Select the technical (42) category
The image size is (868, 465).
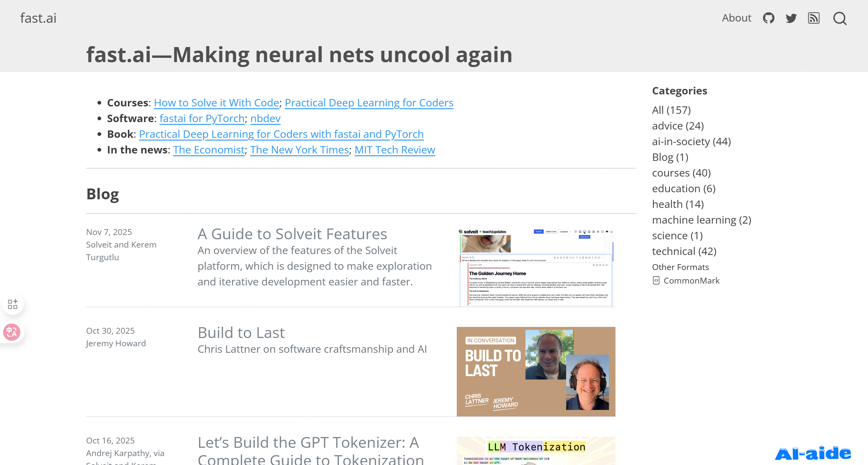[x=684, y=251]
